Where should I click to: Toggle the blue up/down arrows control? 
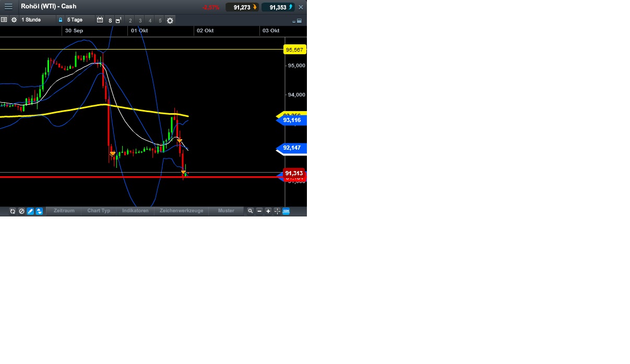point(39,211)
